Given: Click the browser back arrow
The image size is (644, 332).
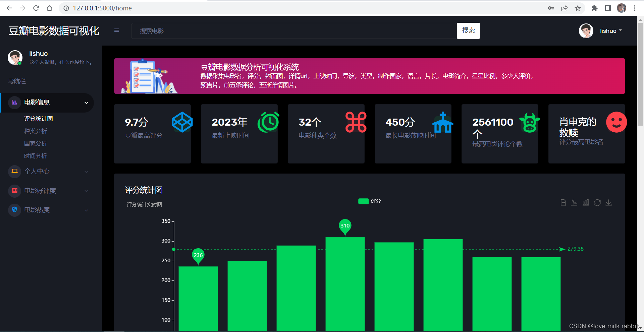Looking at the screenshot, I should 9,8.
